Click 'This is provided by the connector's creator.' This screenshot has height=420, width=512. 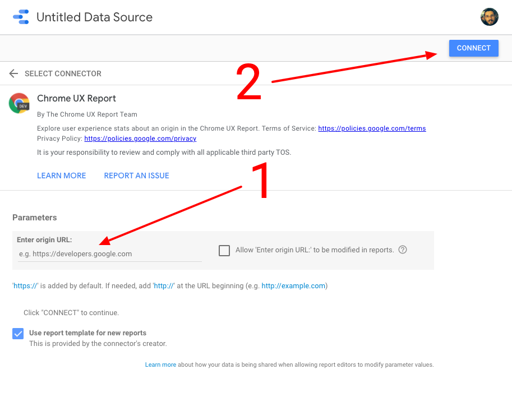point(98,344)
